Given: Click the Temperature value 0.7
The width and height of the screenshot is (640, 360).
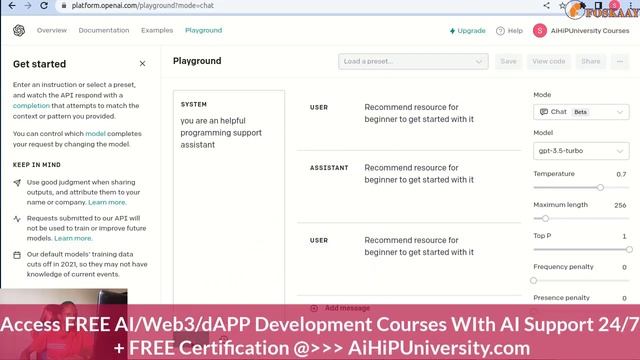Looking at the screenshot, I should click(x=621, y=174).
